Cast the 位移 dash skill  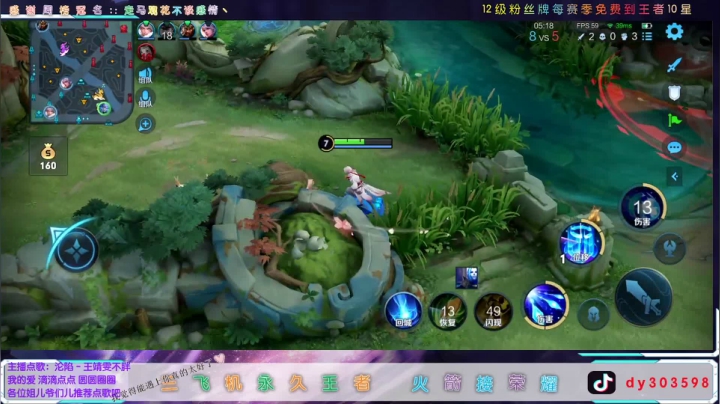click(x=580, y=243)
